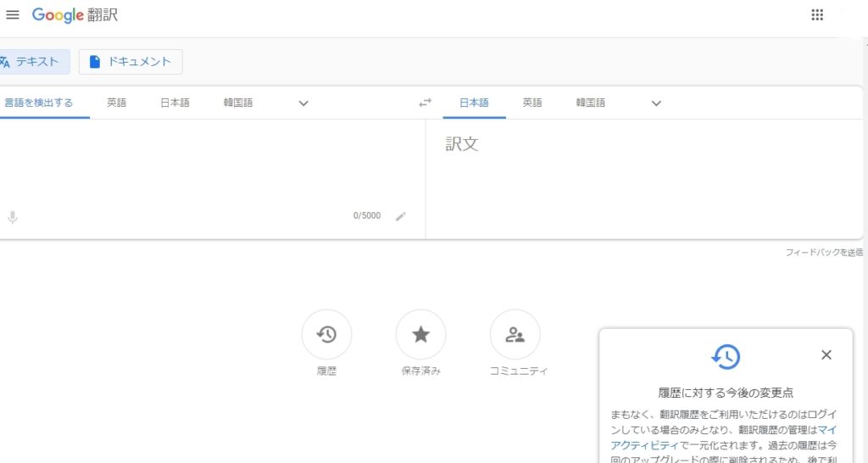Choose 韓国語 as source language
The height and width of the screenshot is (463, 868).
(238, 103)
